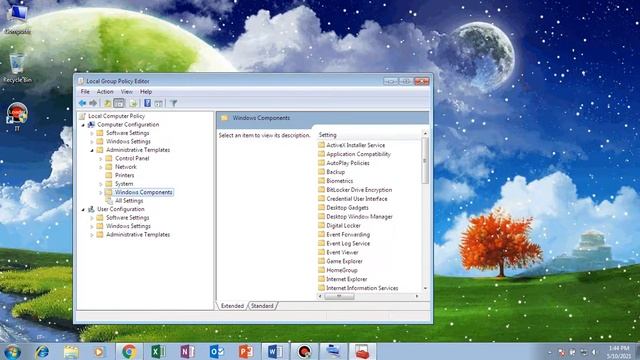Select Internet Explorer folder in settings list
This screenshot has width=640, height=360.
[x=347, y=280]
